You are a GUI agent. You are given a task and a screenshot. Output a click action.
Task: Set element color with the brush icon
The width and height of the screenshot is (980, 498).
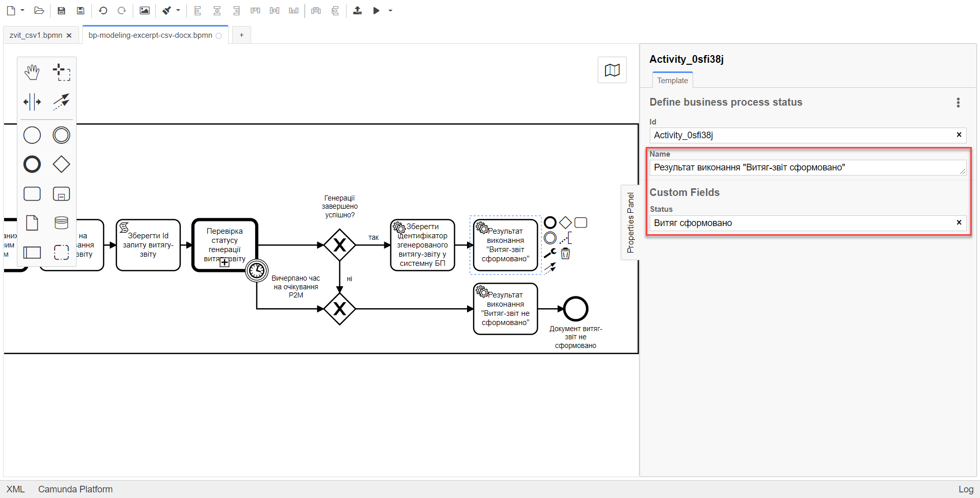(x=167, y=10)
